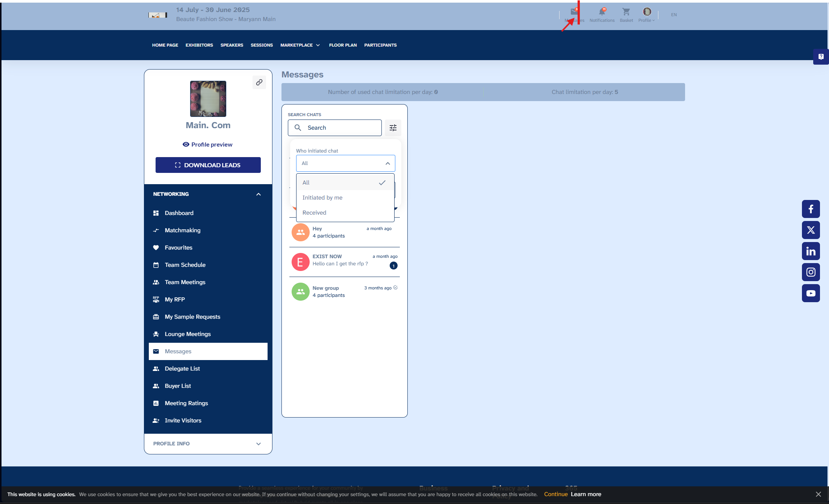Image resolution: width=829 pixels, height=504 pixels.
Task: Click the DOWNLOAD LEADS button
Action: pyautogui.click(x=208, y=165)
